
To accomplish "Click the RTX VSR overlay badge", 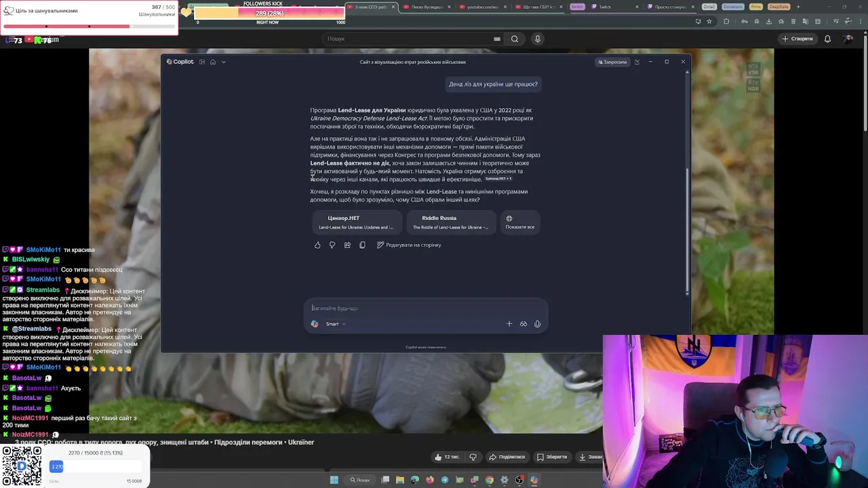I will (753, 70).
